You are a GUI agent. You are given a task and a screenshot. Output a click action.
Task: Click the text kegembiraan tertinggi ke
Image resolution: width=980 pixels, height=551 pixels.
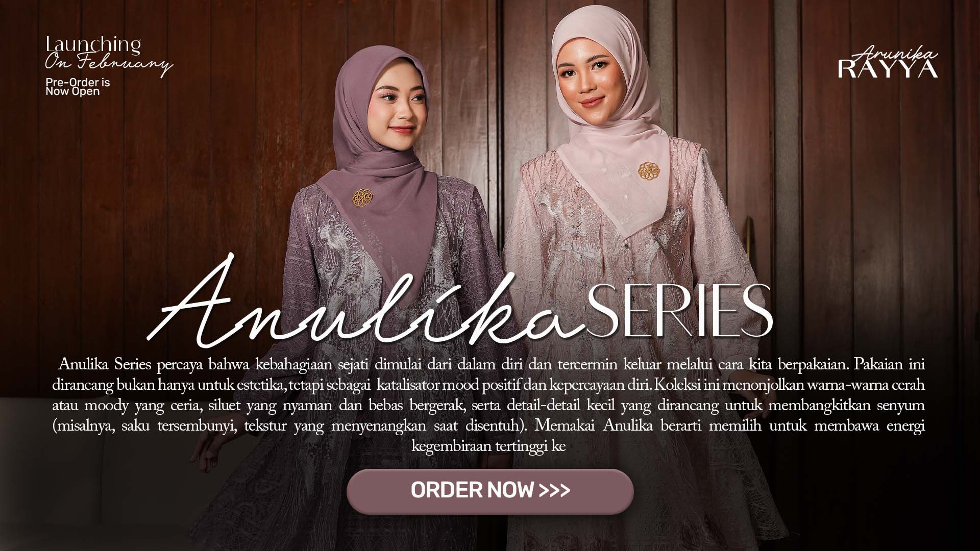(488, 446)
